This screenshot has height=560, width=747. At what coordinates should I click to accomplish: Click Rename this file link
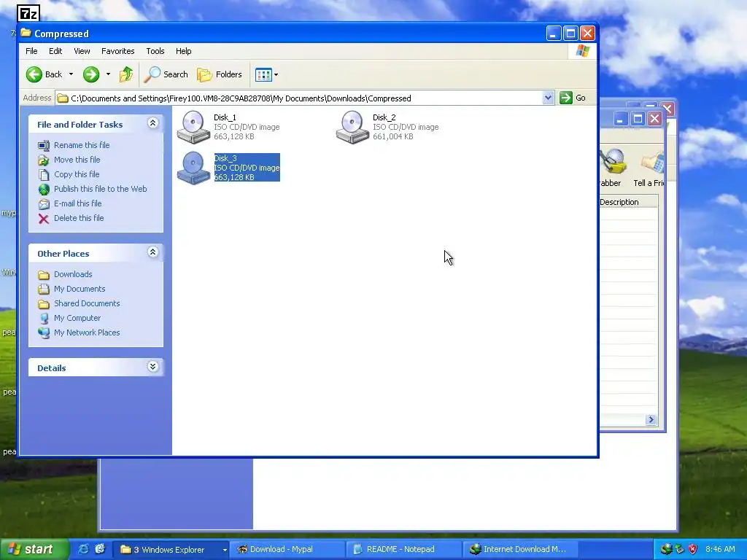(x=82, y=145)
